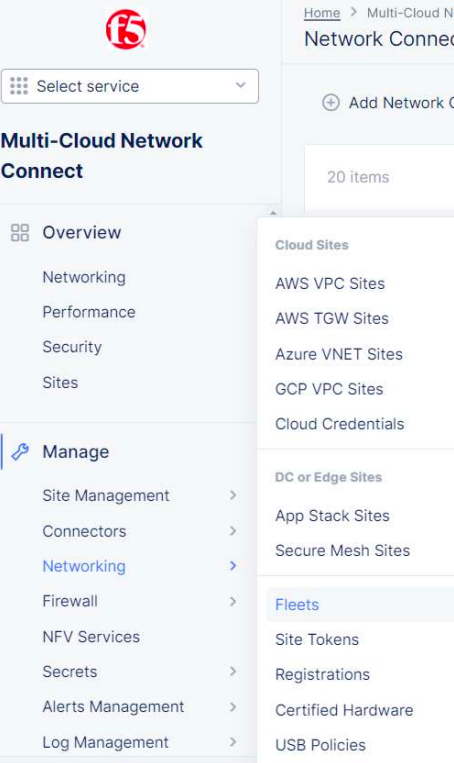Click the F5 logo
The height and width of the screenshot is (763, 454).
point(126,30)
